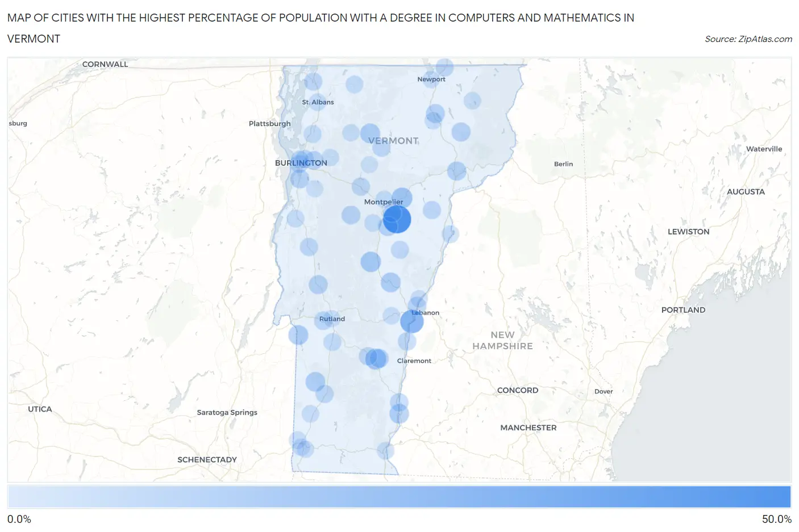The width and height of the screenshot is (799, 532).
Task: Click the largest dark bubble near Montpelier
Action: (397, 219)
